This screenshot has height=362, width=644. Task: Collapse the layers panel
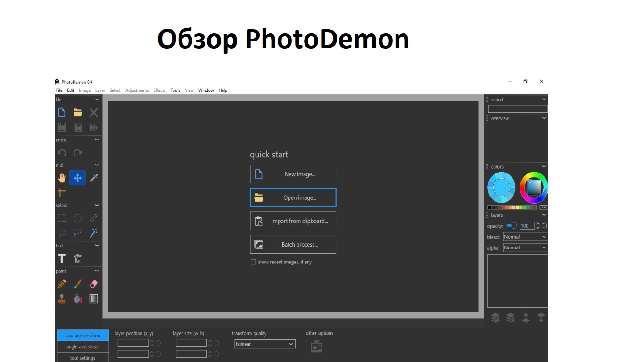(x=544, y=215)
